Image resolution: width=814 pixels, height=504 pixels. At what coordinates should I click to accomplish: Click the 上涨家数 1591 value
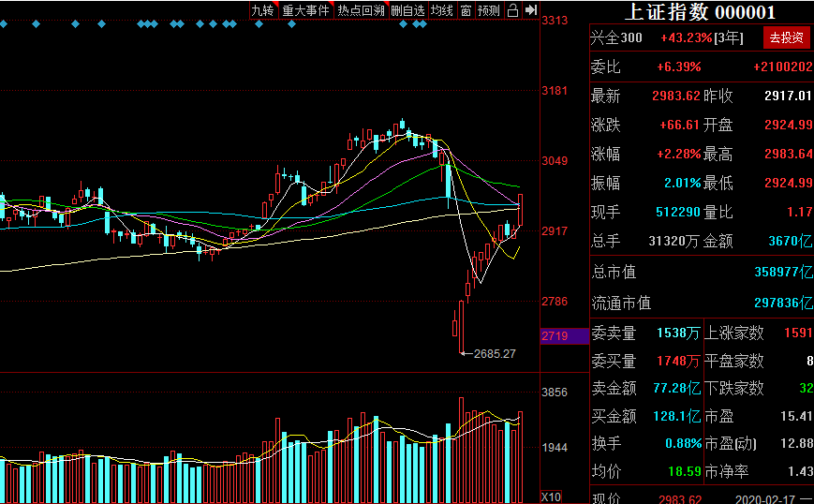[798, 333]
